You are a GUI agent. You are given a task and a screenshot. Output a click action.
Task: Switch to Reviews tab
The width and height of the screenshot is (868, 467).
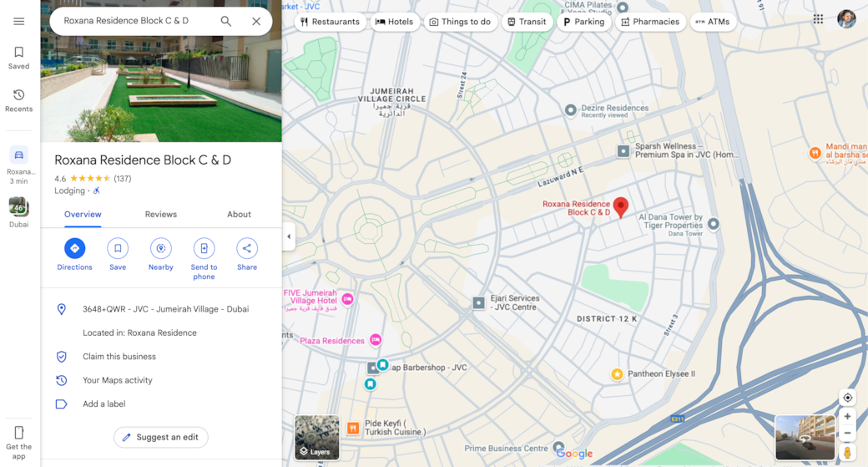coord(161,215)
